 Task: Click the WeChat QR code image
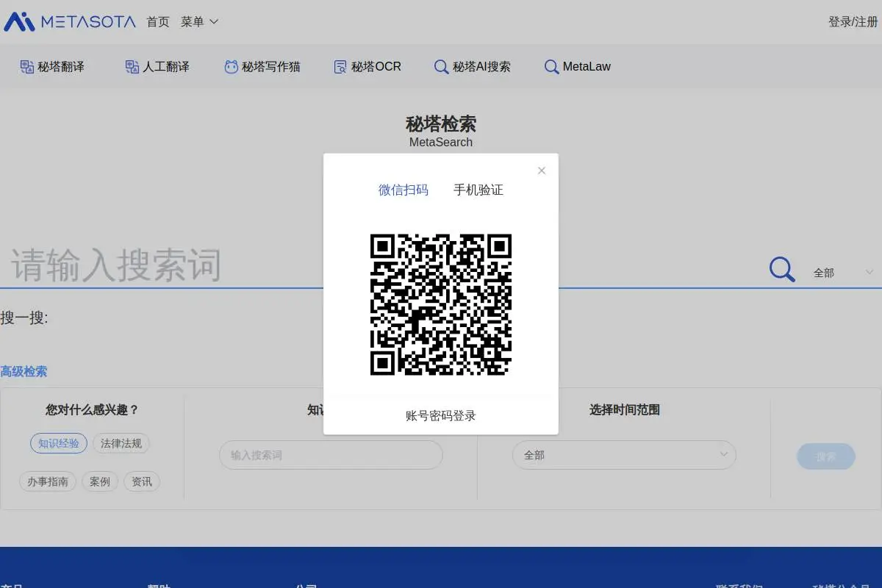pyautogui.click(x=441, y=304)
